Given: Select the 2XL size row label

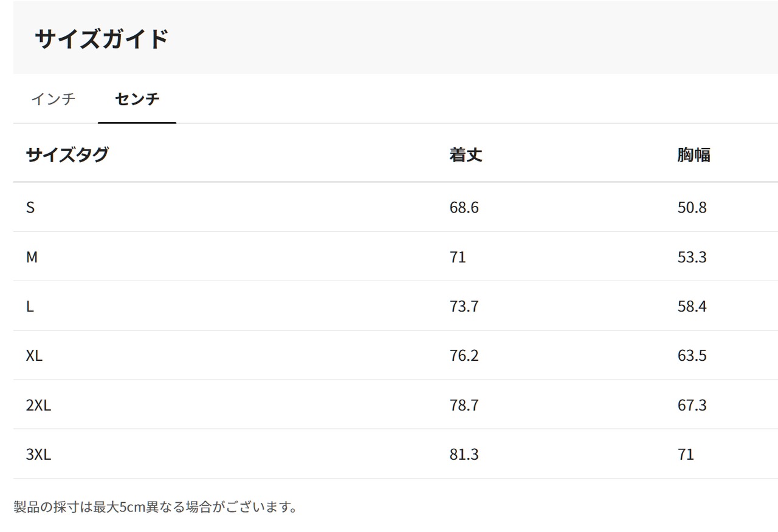Looking at the screenshot, I should pos(38,405).
